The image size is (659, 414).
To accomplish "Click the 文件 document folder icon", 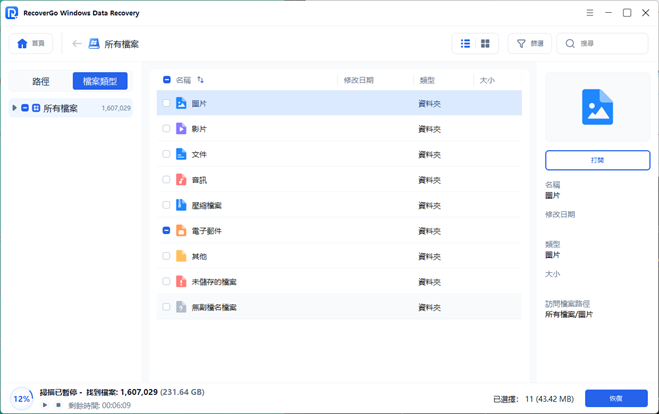I will [x=181, y=154].
